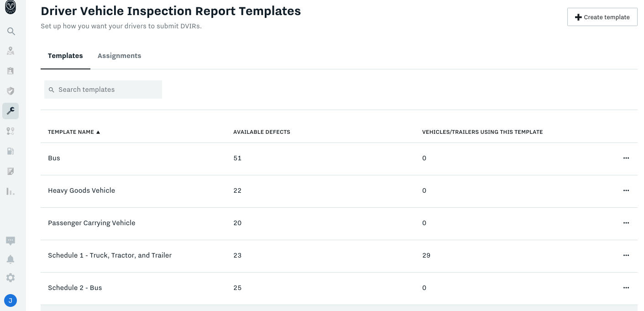This screenshot has width=644, height=311.
Task: Switch to the Assignments tab
Action: point(119,56)
